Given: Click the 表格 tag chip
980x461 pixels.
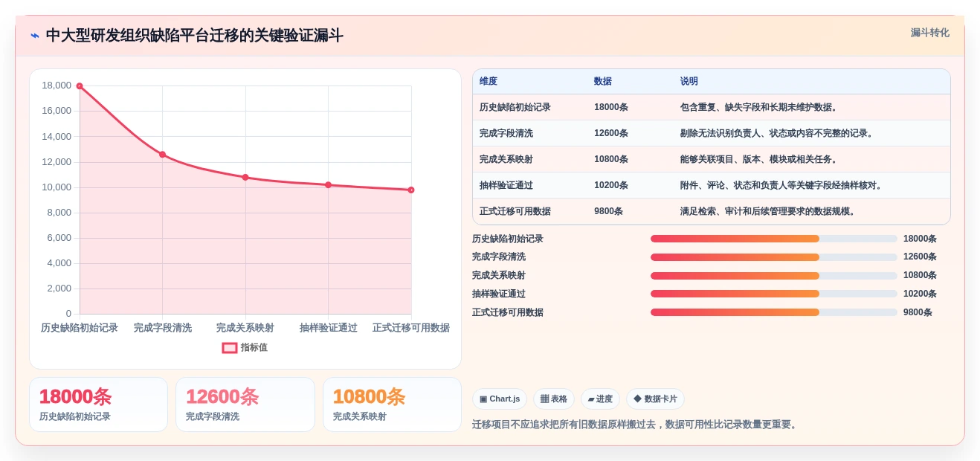Looking at the screenshot, I should pos(554,399).
